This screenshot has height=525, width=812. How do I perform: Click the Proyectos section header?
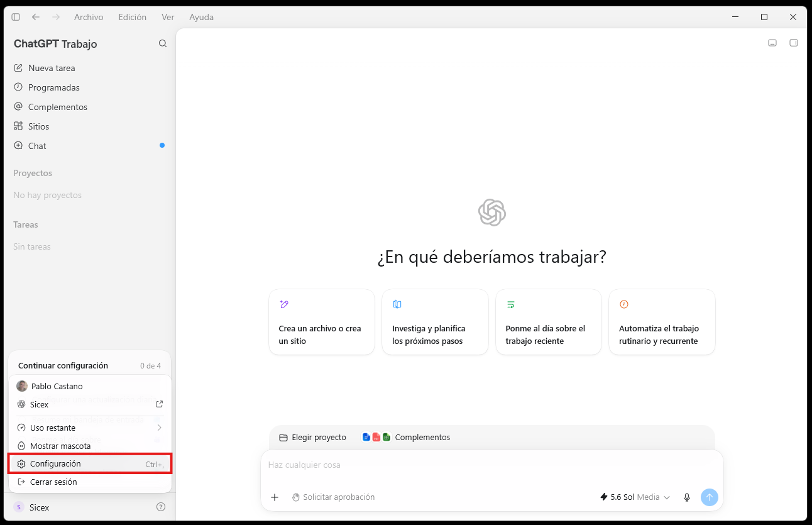click(x=33, y=173)
